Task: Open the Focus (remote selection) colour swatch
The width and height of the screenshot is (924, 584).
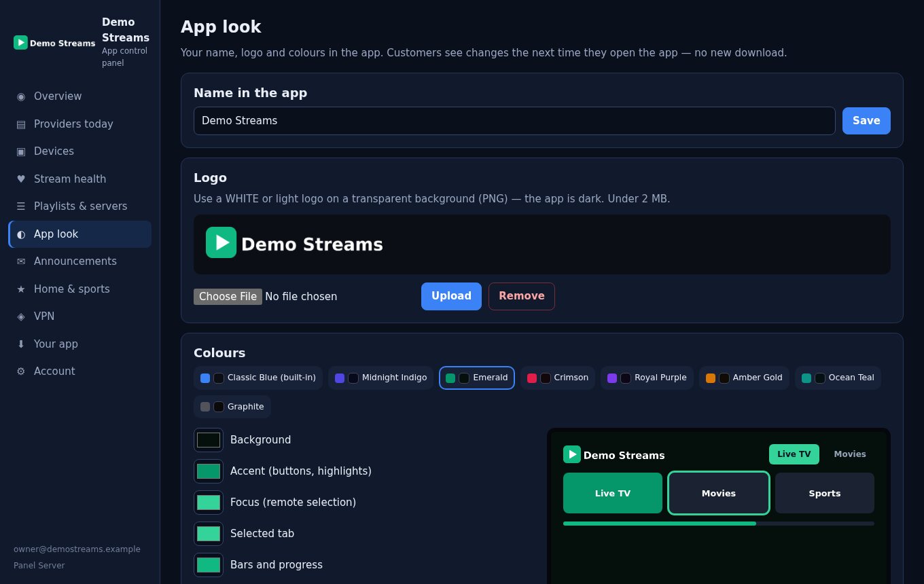Action: [x=209, y=503]
